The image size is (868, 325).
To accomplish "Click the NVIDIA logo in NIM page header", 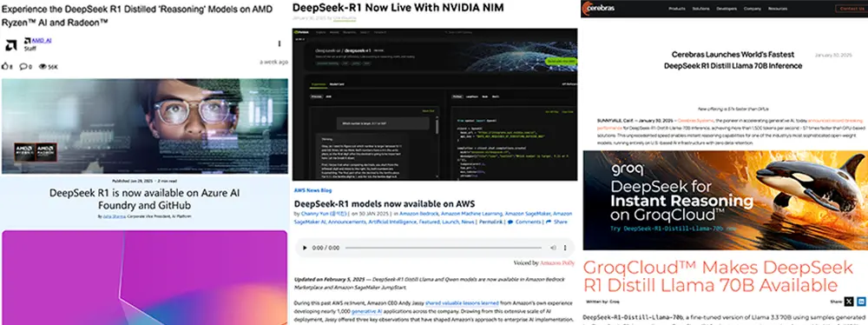I will 302,33.
